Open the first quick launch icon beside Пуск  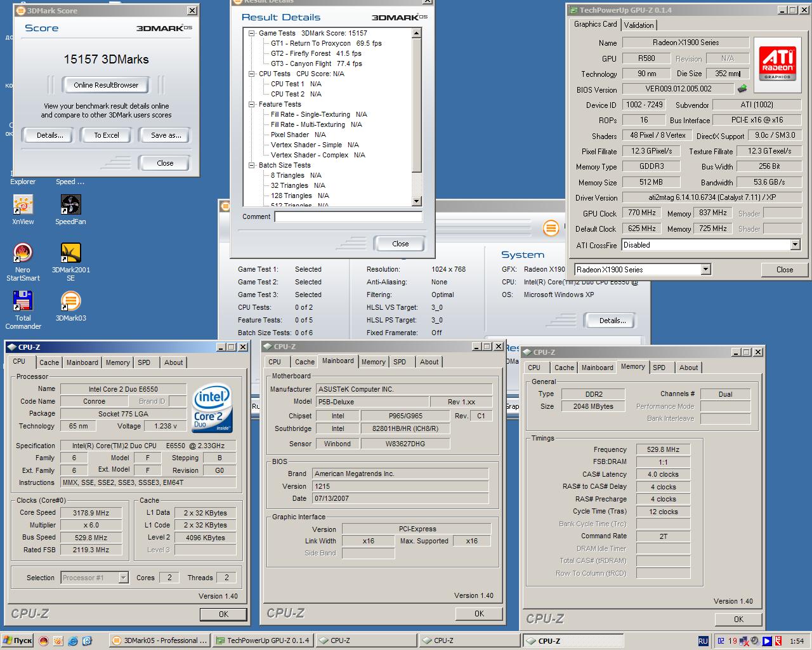(x=44, y=641)
